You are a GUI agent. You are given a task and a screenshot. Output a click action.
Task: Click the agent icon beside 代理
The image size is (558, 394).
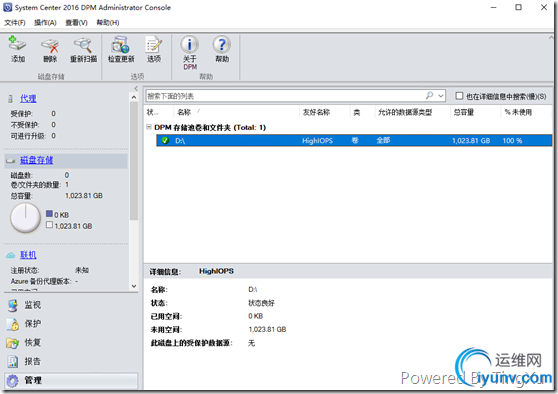pyautogui.click(x=11, y=99)
